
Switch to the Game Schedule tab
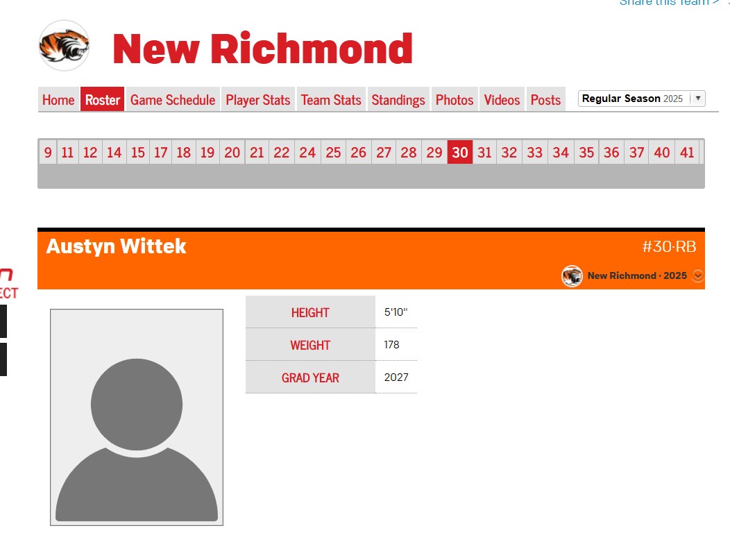click(x=173, y=100)
